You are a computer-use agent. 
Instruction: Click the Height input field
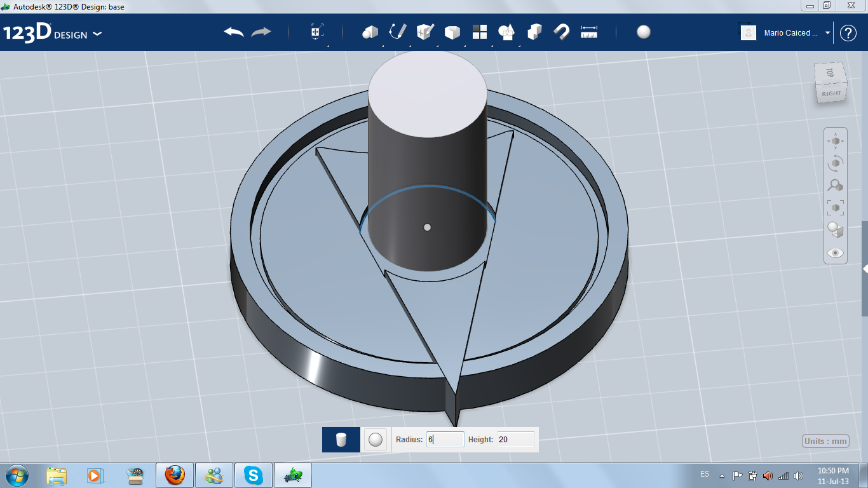point(515,439)
